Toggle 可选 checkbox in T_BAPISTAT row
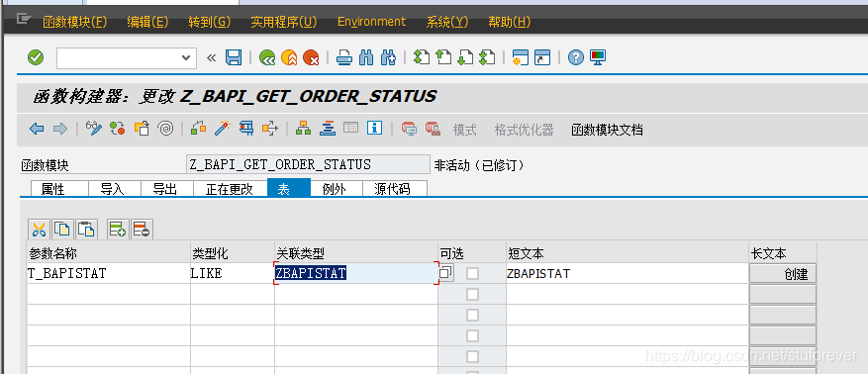 coord(472,273)
